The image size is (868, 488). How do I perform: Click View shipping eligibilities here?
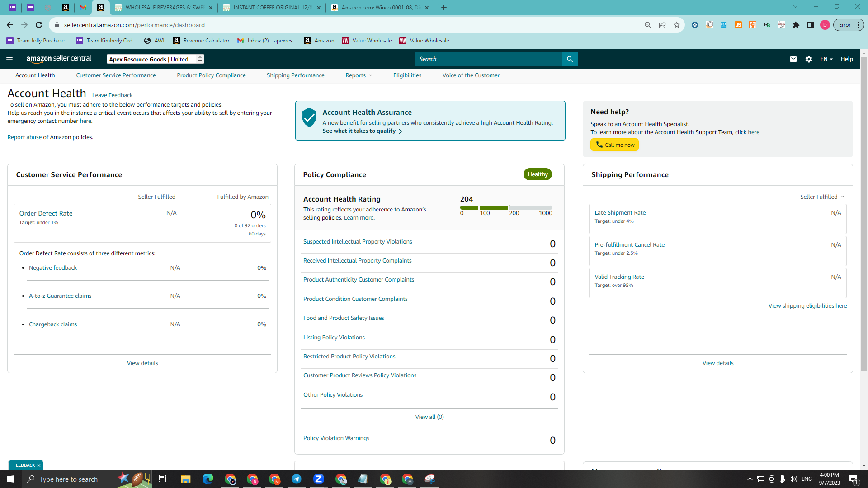(807, 306)
